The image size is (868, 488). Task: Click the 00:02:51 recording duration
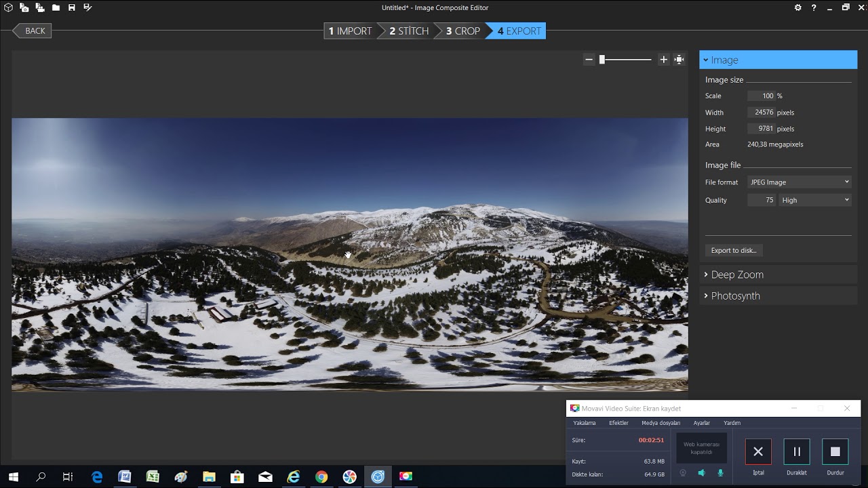pyautogui.click(x=651, y=441)
